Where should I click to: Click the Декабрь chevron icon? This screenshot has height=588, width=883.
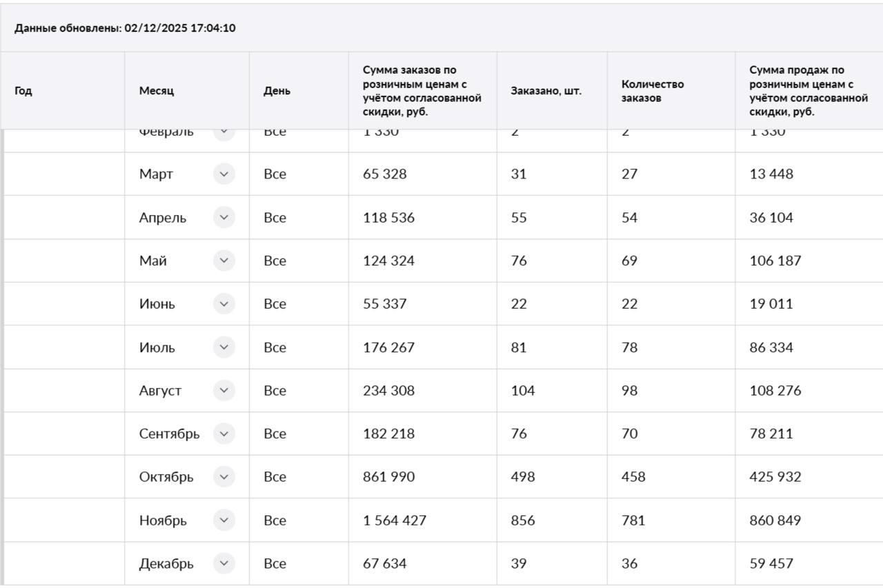click(x=224, y=564)
